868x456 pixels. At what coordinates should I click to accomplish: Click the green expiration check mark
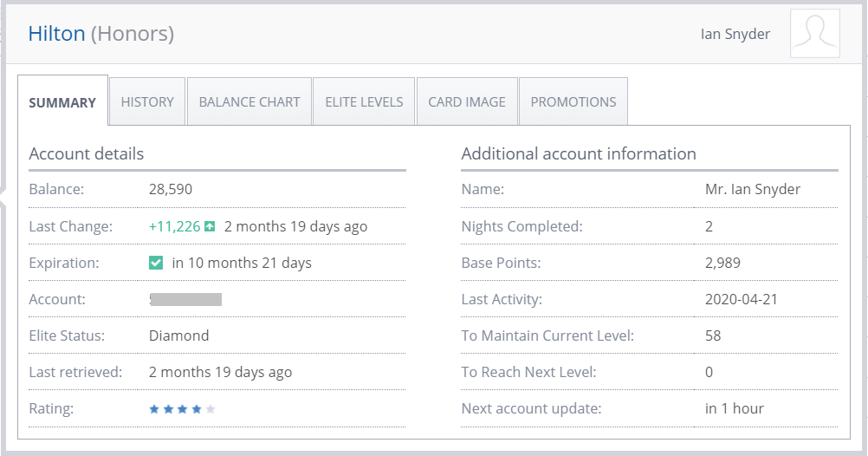coord(156,263)
